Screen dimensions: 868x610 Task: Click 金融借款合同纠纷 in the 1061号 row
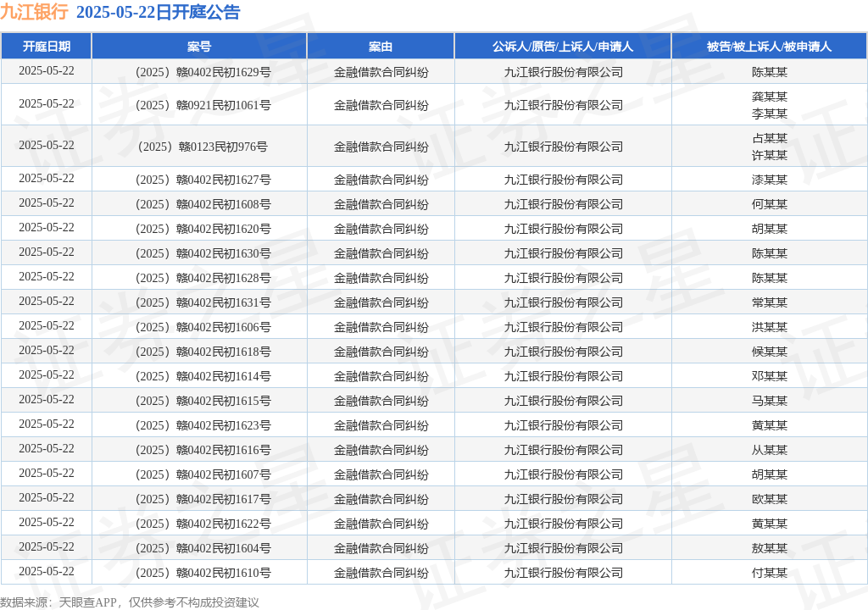[381, 105]
